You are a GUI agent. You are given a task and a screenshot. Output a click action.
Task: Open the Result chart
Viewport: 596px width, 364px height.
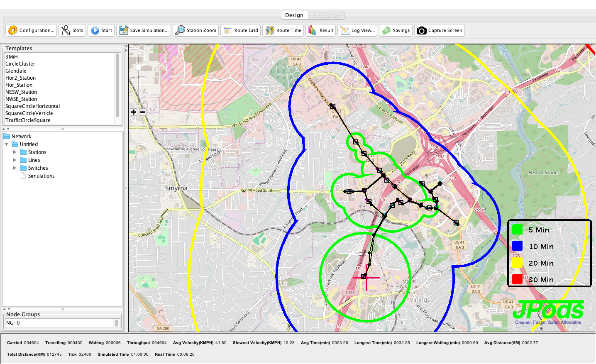pos(321,30)
